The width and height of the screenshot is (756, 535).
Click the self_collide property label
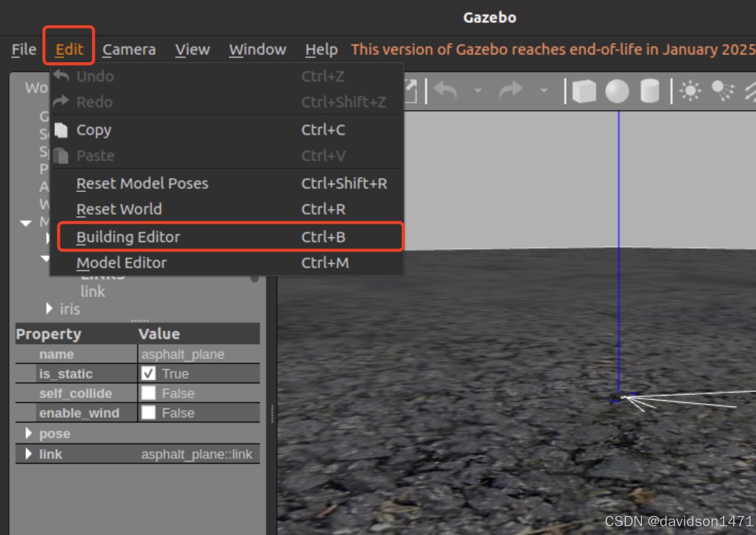[76, 393]
